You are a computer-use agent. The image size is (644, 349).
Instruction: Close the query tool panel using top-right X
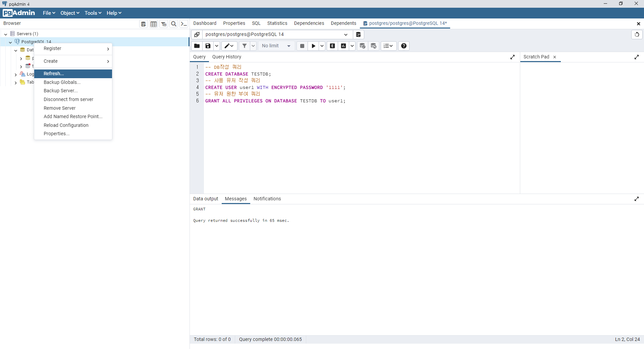638,23
